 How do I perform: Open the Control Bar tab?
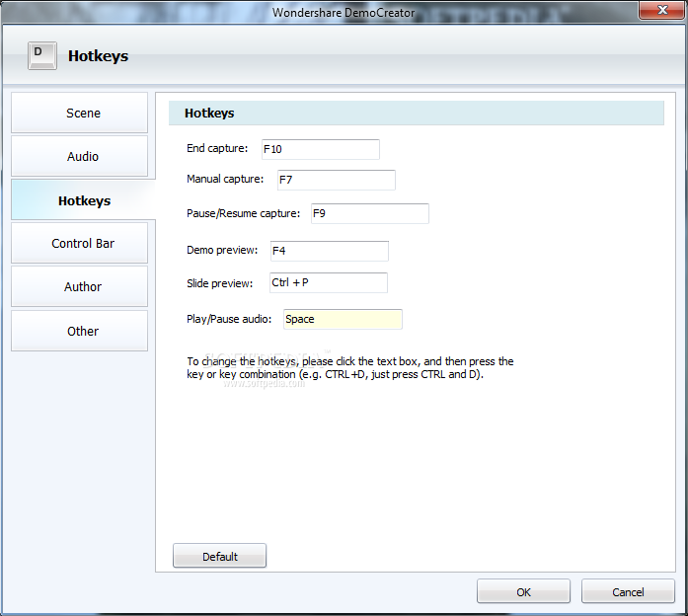pyautogui.click(x=79, y=243)
